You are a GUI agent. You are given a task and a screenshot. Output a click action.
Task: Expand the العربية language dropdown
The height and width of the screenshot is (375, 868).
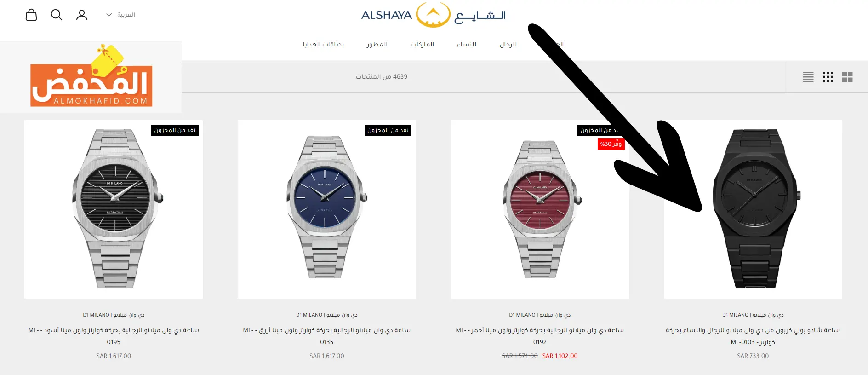120,15
